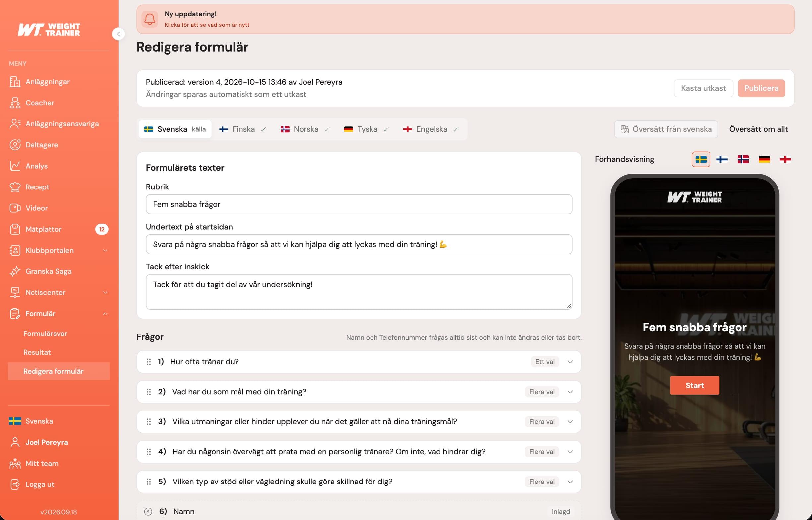Click the lock icon on Namn question
Image resolution: width=812 pixels, height=520 pixels.
pyautogui.click(x=148, y=512)
